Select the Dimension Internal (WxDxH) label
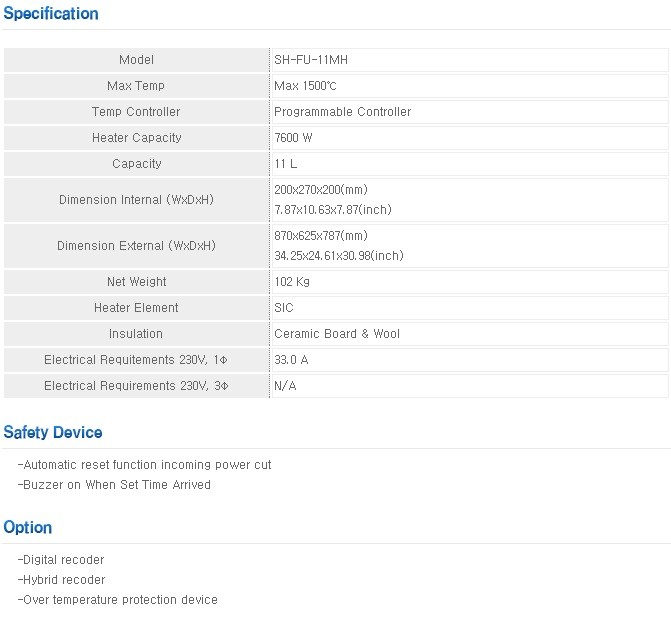Image resolution: width=671 pixels, height=620 pixels. coord(136,200)
